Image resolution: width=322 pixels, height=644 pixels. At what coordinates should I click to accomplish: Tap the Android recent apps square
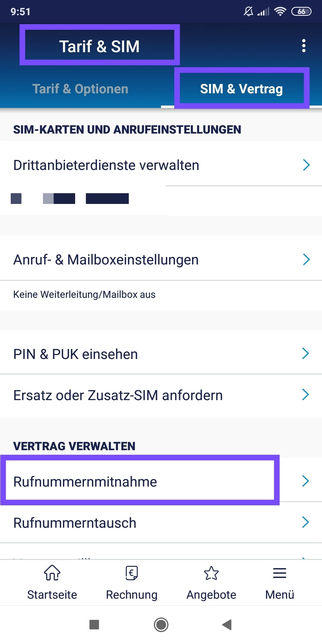(x=94, y=624)
